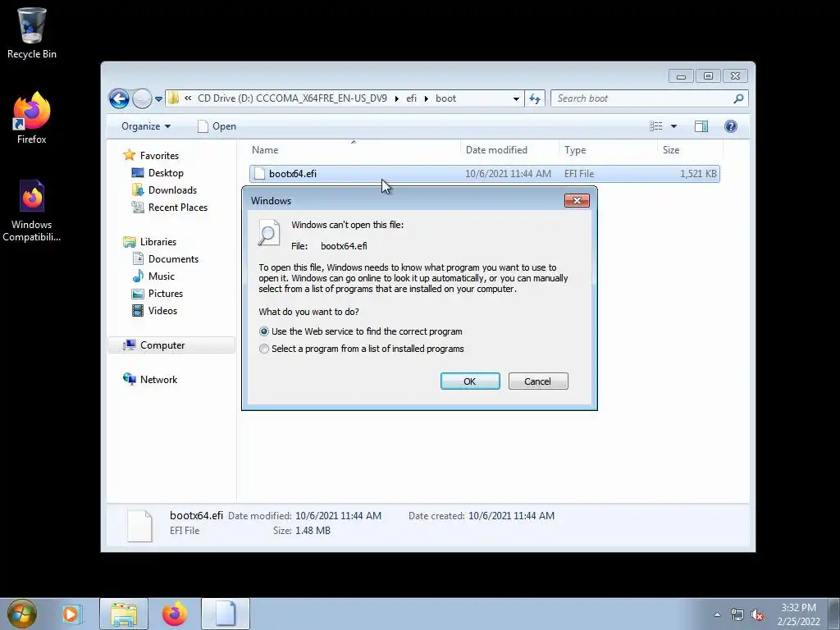Open recent pages dropdown next to forward arrow

(158, 99)
